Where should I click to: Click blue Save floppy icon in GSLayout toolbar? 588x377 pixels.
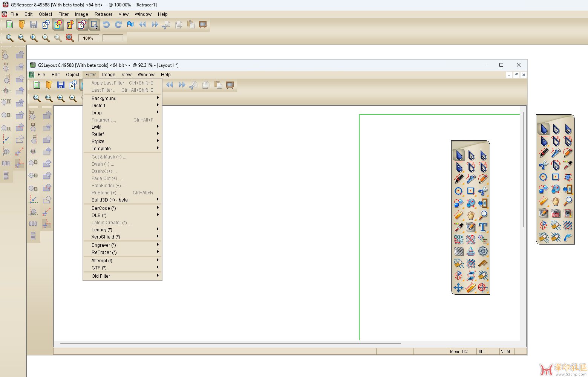click(61, 85)
